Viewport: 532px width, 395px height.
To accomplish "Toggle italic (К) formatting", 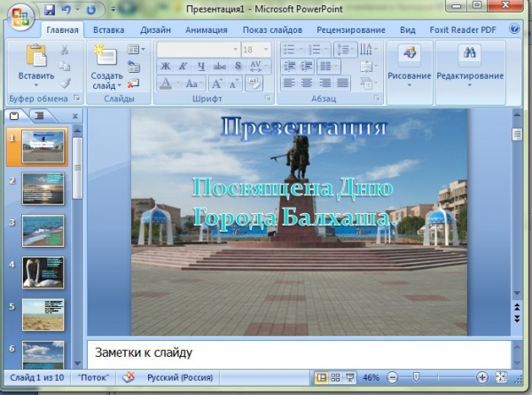I will click(184, 67).
